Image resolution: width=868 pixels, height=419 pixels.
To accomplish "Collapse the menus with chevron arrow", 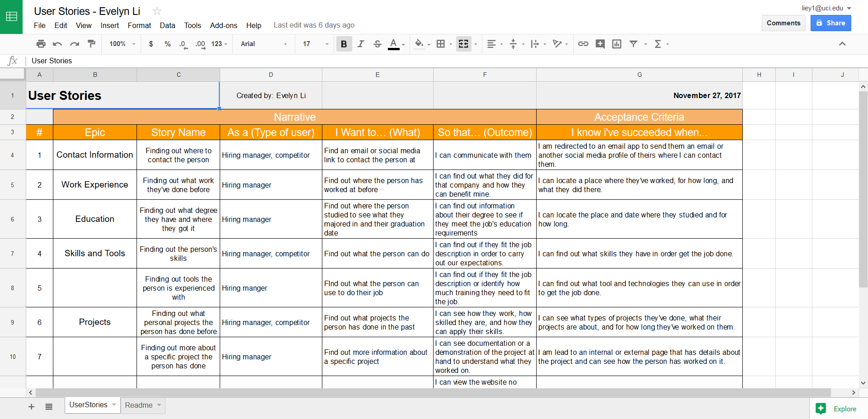I will coord(842,44).
